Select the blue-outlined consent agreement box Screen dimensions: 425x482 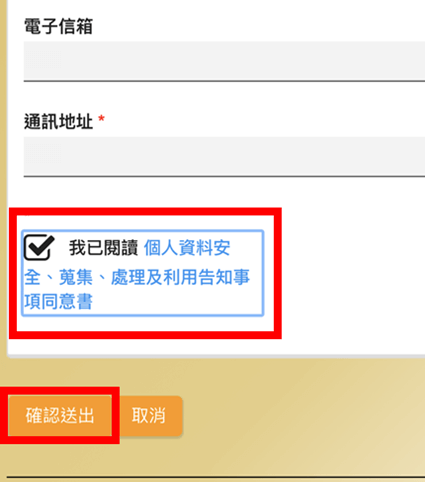pyautogui.click(x=143, y=273)
